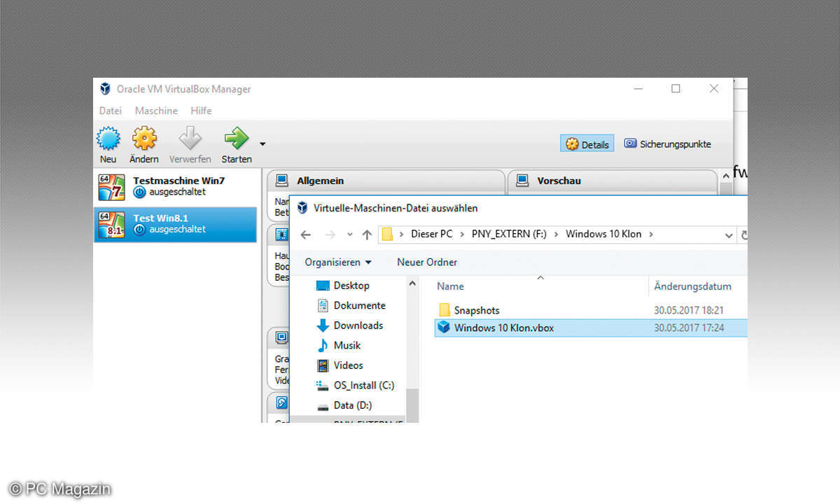Viewport: 840px width, 504px height.
Task: Click the file dialog title bar cube icon
Action: click(302, 208)
